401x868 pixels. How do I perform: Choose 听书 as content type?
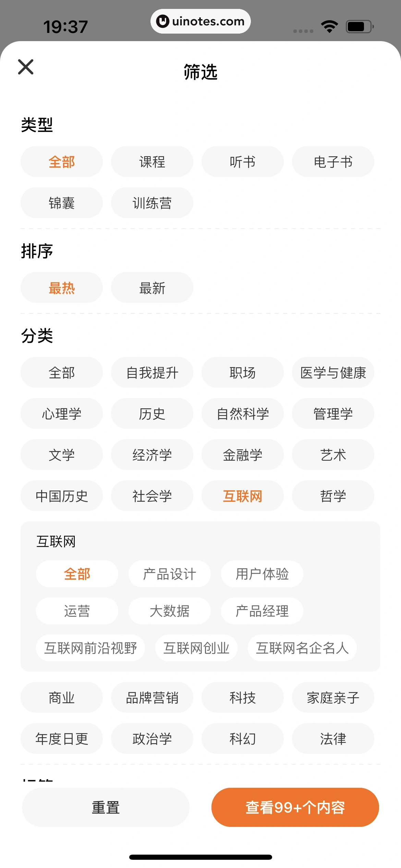tap(242, 162)
